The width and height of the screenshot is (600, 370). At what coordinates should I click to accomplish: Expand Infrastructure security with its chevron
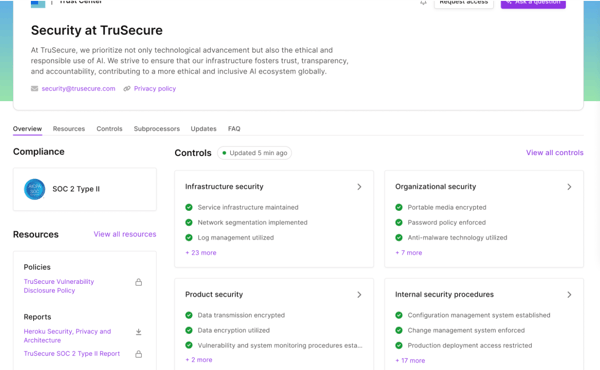tap(359, 187)
